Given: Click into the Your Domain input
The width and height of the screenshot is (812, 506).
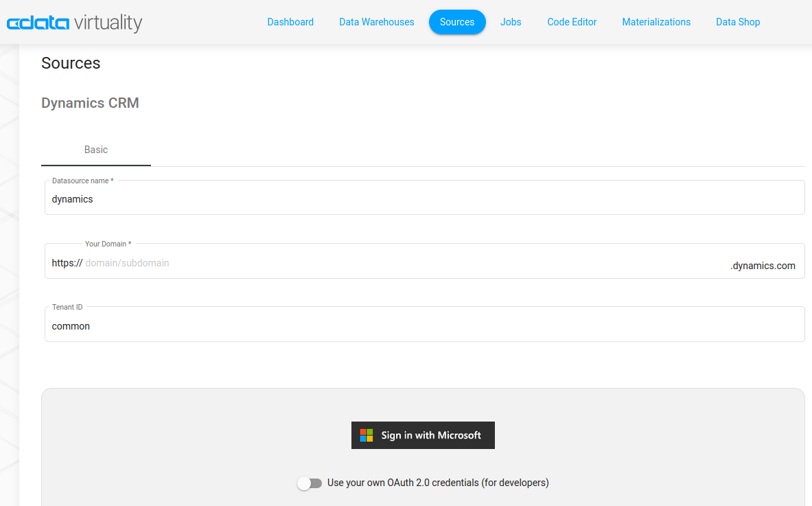Looking at the screenshot, I should (x=405, y=263).
